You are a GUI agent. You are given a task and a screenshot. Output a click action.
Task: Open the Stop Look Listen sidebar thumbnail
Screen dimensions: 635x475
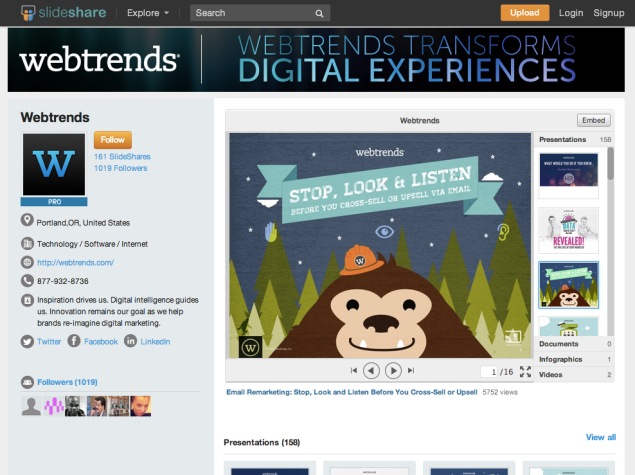point(569,285)
